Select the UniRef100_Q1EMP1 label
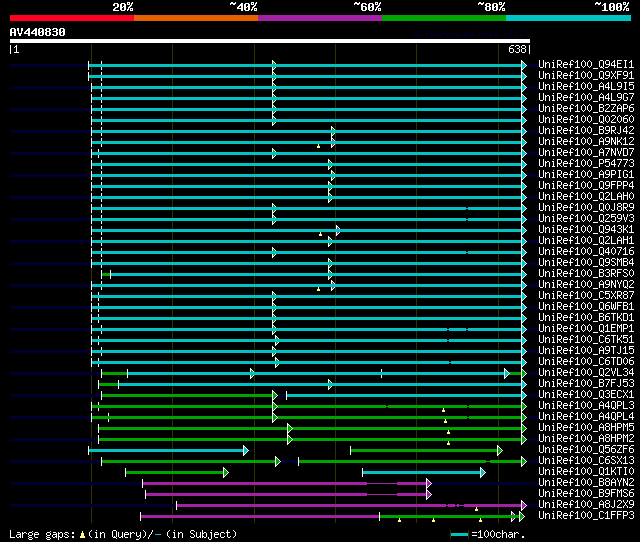Viewport: 640px width, 542px height. click(586, 329)
